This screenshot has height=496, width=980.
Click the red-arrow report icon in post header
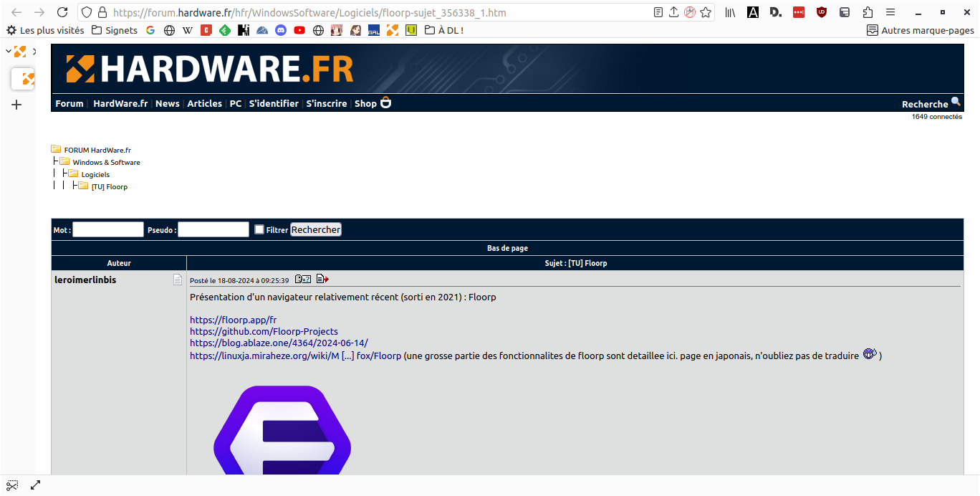[x=322, y=279]
